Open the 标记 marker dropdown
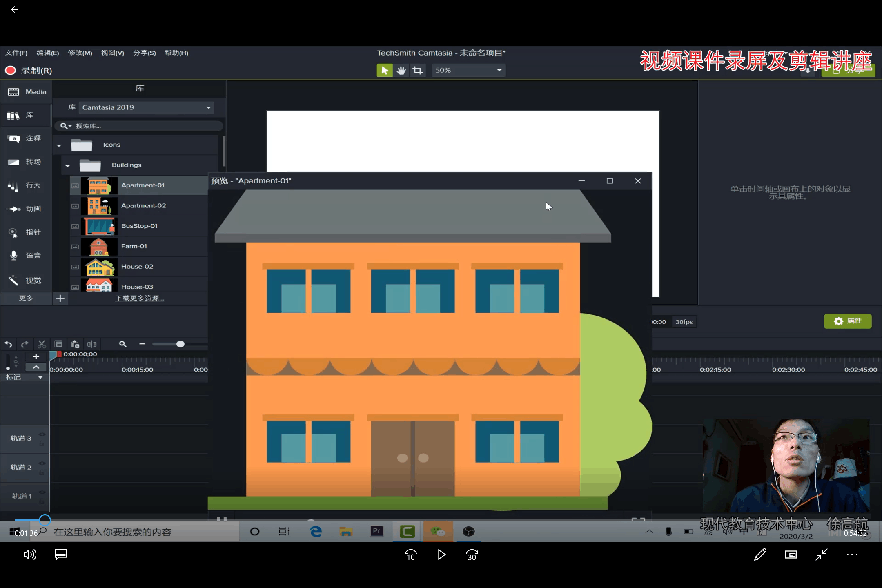The image size is (882, 588). coord(40,378)
